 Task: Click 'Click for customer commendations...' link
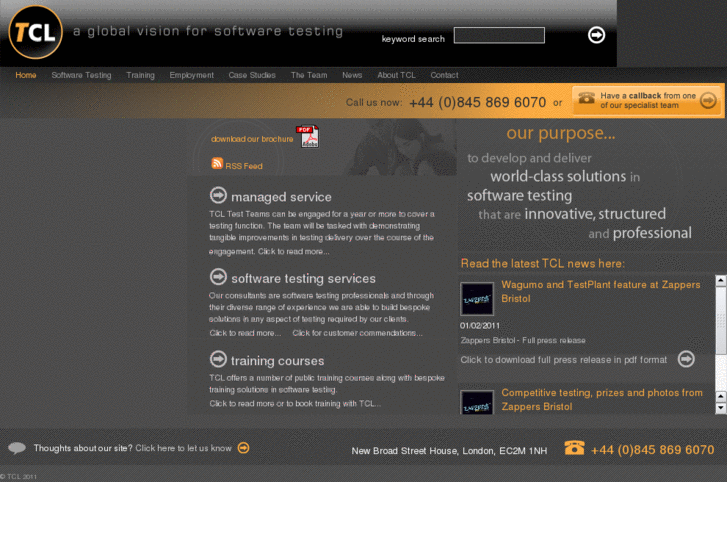point(357,333)
